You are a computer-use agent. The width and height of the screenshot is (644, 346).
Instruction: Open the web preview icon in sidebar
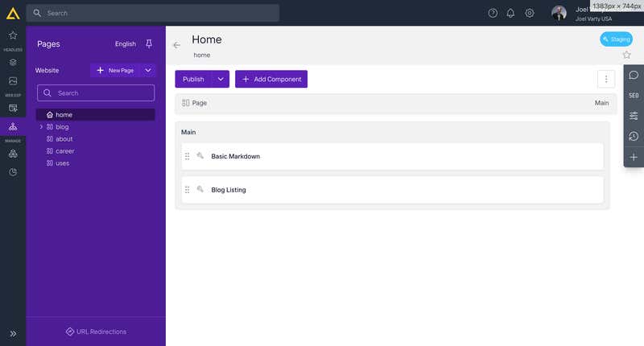tap(13, 108)
